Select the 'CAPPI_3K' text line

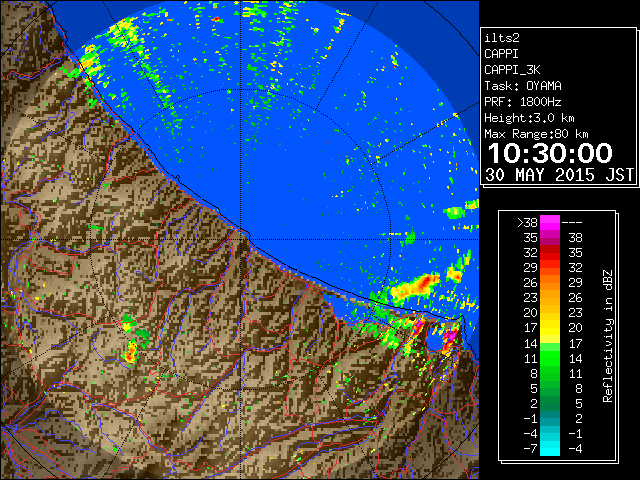click(512, 70)
